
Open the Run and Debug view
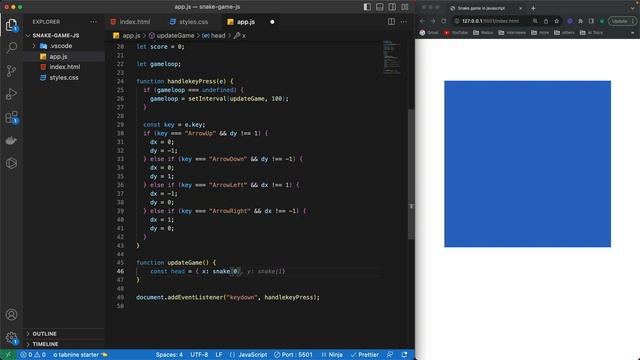click(x=11, y=94)
